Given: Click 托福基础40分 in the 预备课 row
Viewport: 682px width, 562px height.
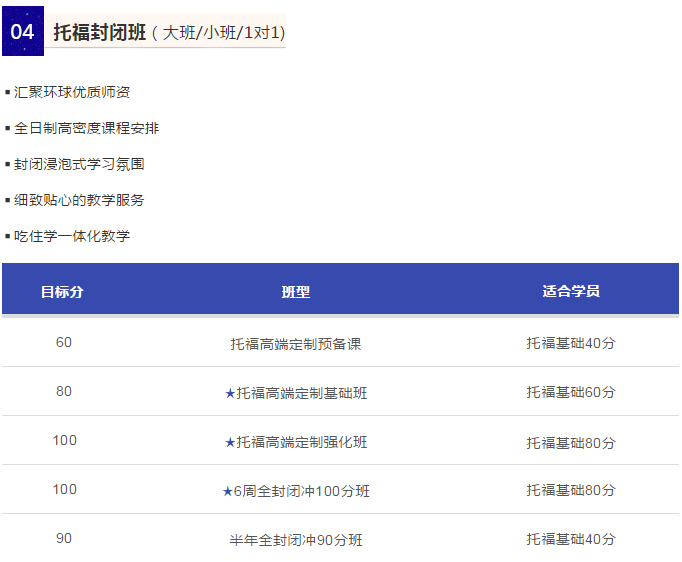Looking at the screenshot, I should [571, 343].
